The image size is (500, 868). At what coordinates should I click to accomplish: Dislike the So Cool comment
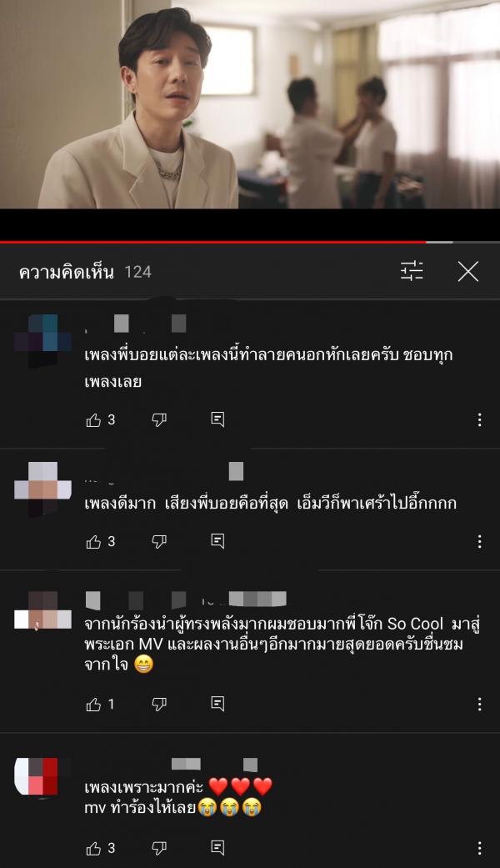coord(159,705)
